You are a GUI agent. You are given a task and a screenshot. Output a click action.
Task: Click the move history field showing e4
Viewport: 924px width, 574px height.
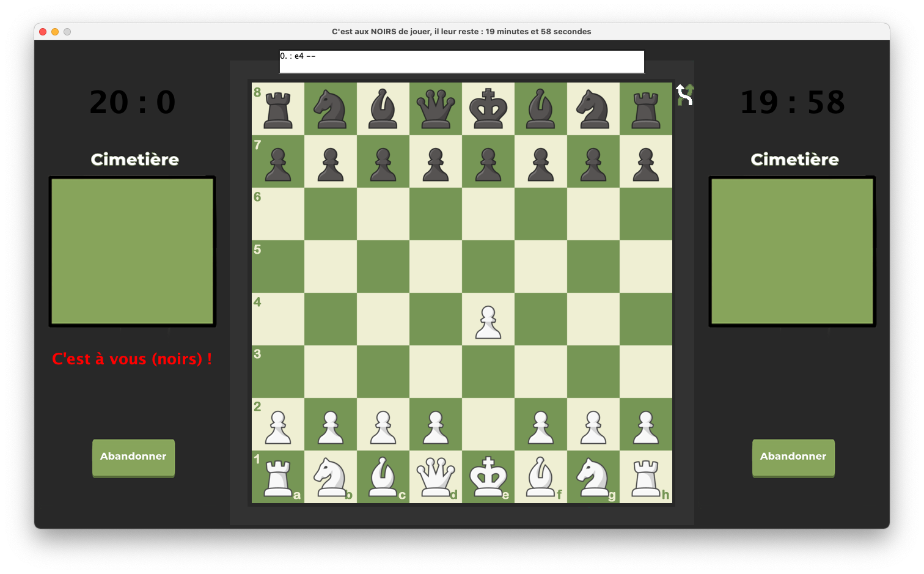(x=462, y=62)
